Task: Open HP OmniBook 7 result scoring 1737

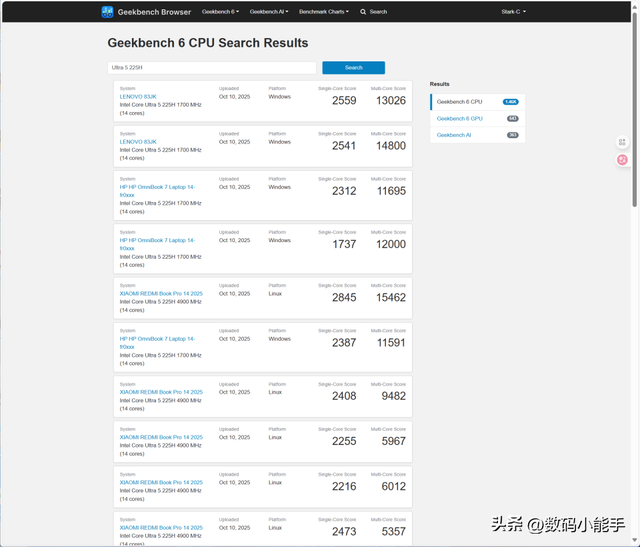Action: click(157, 240)
